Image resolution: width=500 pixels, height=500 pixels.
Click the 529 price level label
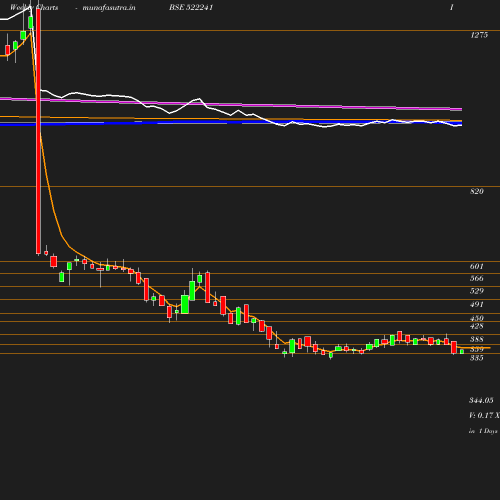pos(477,291)
